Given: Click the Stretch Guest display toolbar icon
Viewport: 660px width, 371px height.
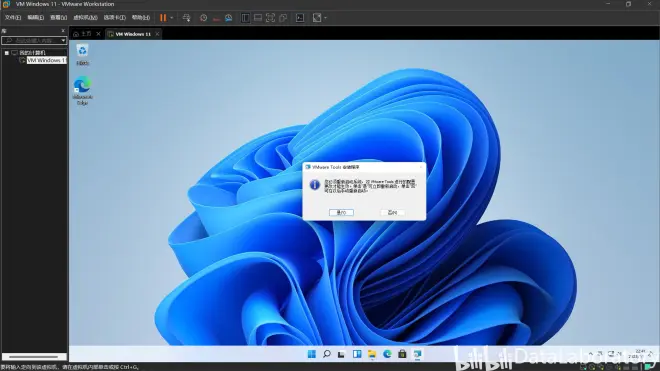Looking at the screenshot, I should click(317, 18).
